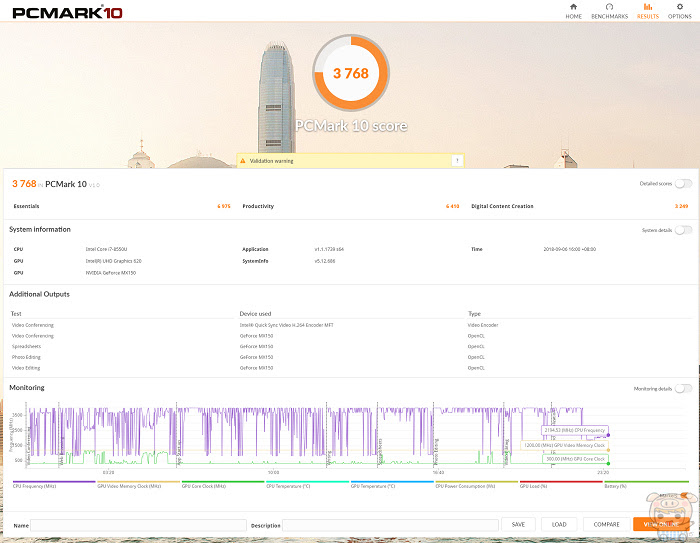The height and width of the screenshot is (543, 700).
Task: Click the Time value 2018-09-06
Action: coord(570,249)
